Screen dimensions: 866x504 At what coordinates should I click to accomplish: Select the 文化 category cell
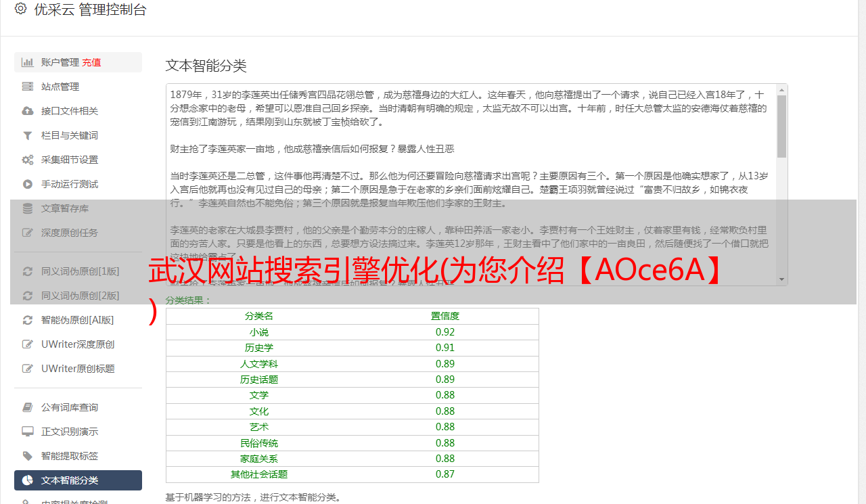259,411
